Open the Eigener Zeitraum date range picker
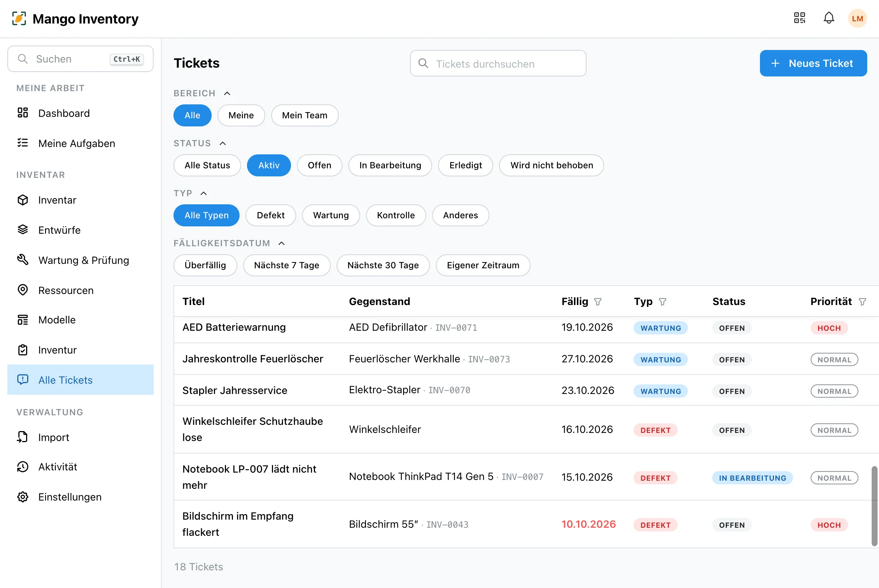The image size is (879, 588). 483,265
